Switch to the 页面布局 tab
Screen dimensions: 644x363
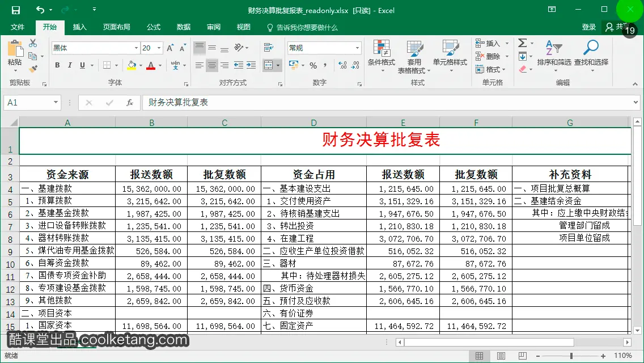coord(117,27)
